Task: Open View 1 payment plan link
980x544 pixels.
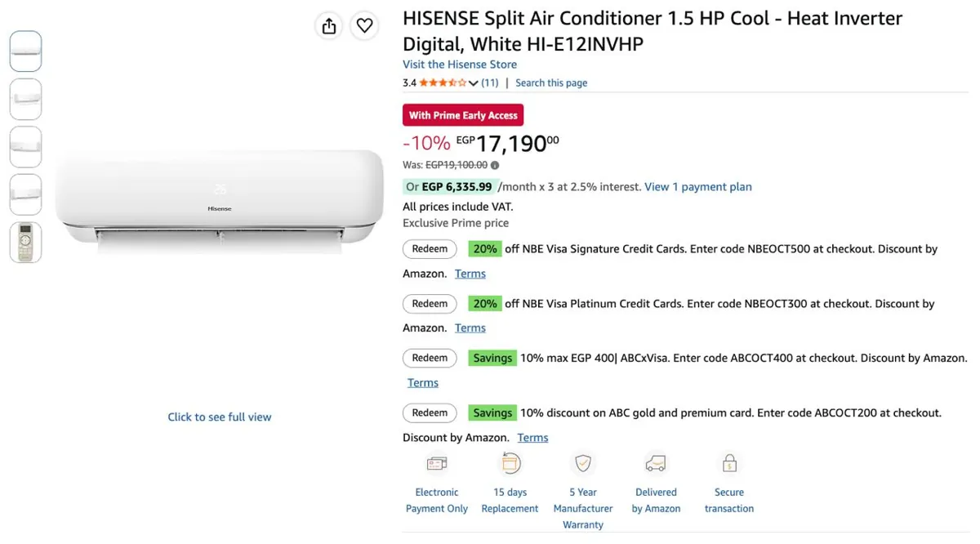Action: [698, 187]
